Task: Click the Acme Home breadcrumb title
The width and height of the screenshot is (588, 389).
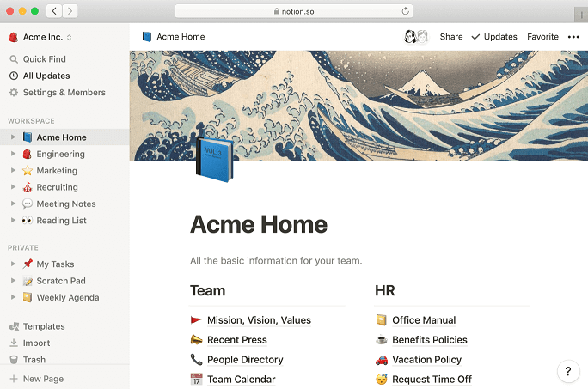Action: (x=181, y=37)
